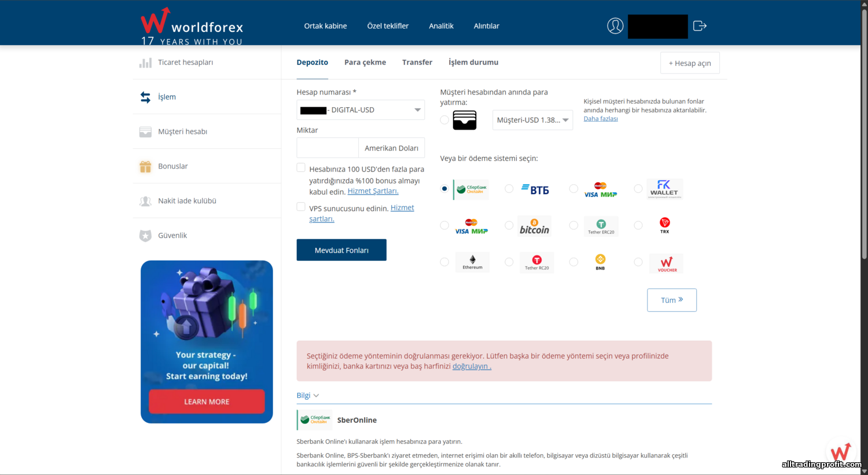Click the logout icon in header
Image resolution: width=868 pixels, height=475 pixels.
point(700,26)
